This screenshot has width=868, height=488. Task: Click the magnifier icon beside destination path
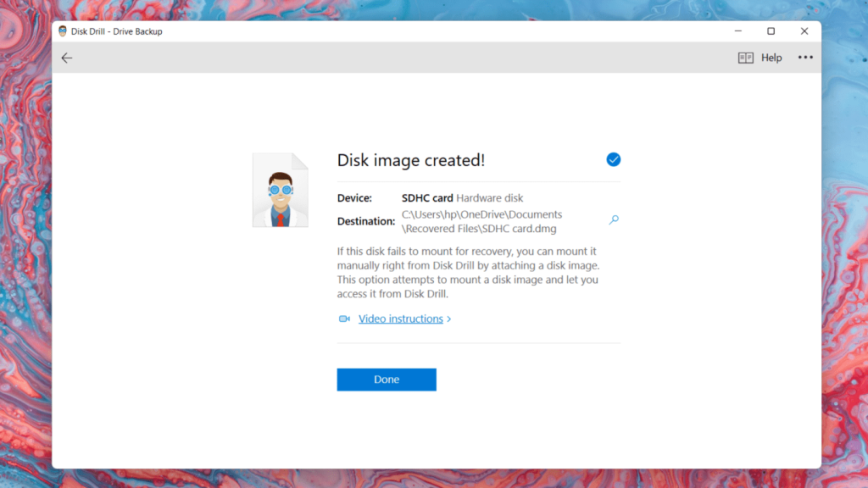tap(614, 220)
